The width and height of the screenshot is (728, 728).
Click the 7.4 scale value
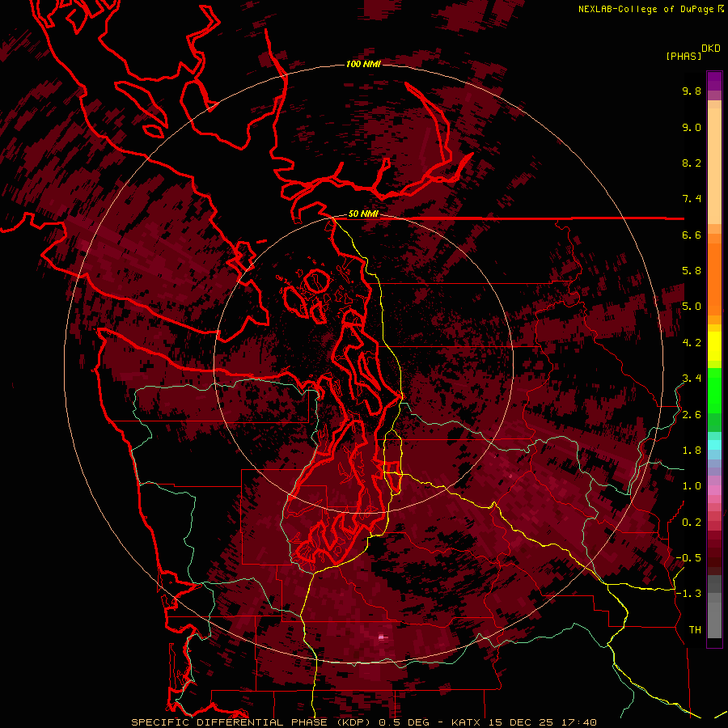pos(692,199)
